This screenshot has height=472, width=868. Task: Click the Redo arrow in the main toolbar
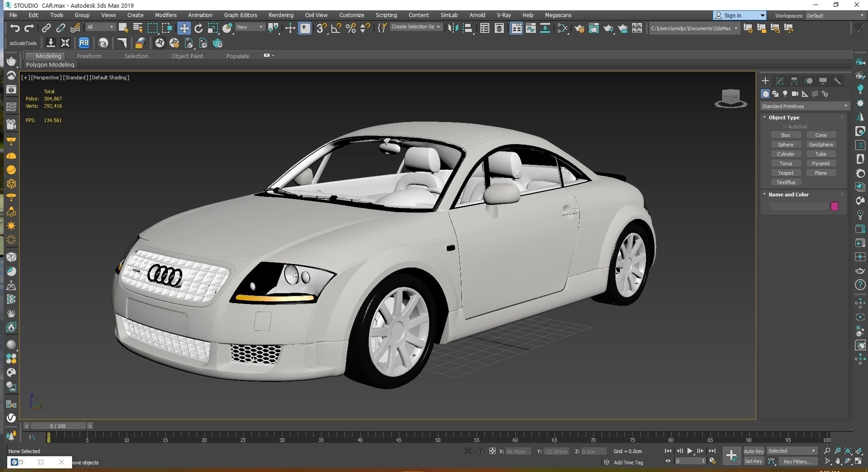(29, 28)
